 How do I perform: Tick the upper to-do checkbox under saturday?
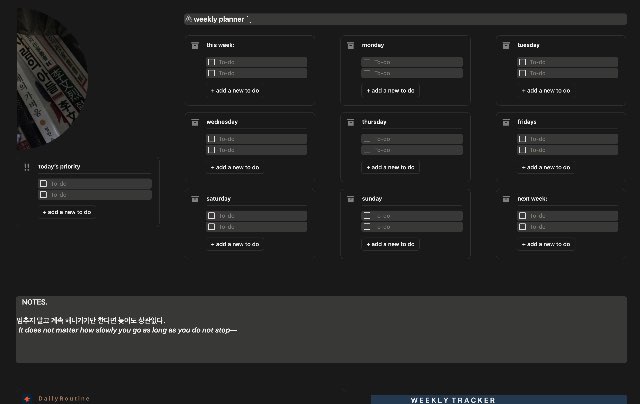click(x=211, y=215)
